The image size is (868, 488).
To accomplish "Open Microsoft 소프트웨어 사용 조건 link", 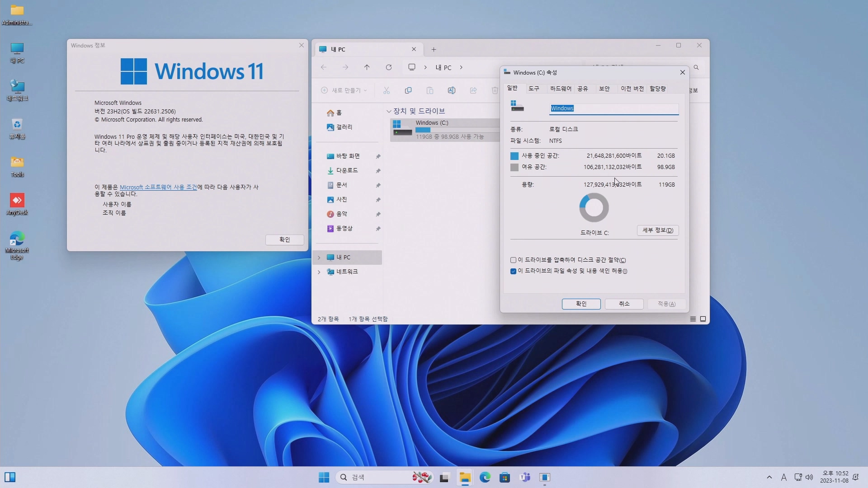I will [x=158, y=187].
